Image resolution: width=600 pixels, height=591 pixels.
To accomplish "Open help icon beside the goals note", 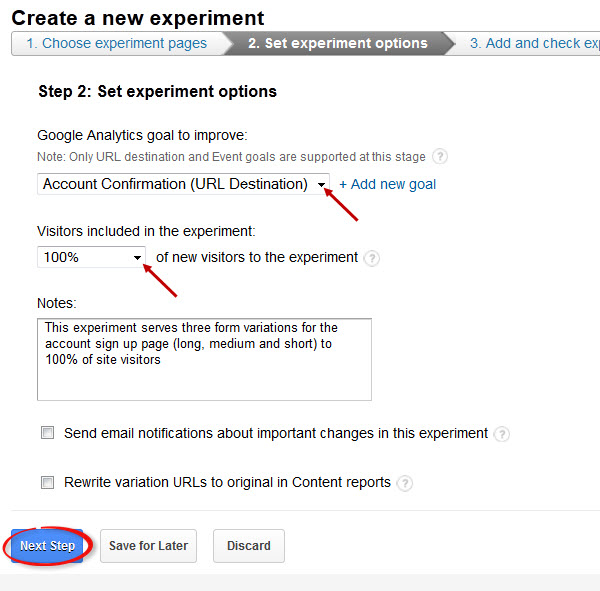I will 440,157.
